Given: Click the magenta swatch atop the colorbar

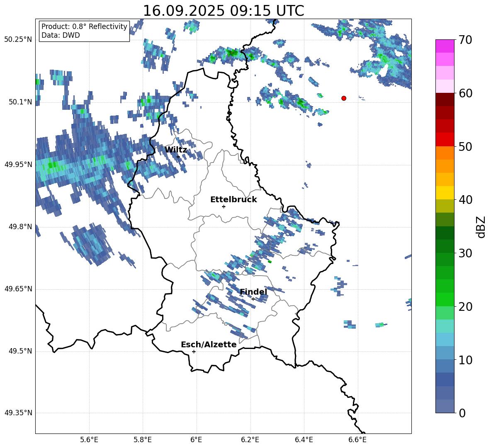Looking at the screenshot, I should [x=445, y=46].
